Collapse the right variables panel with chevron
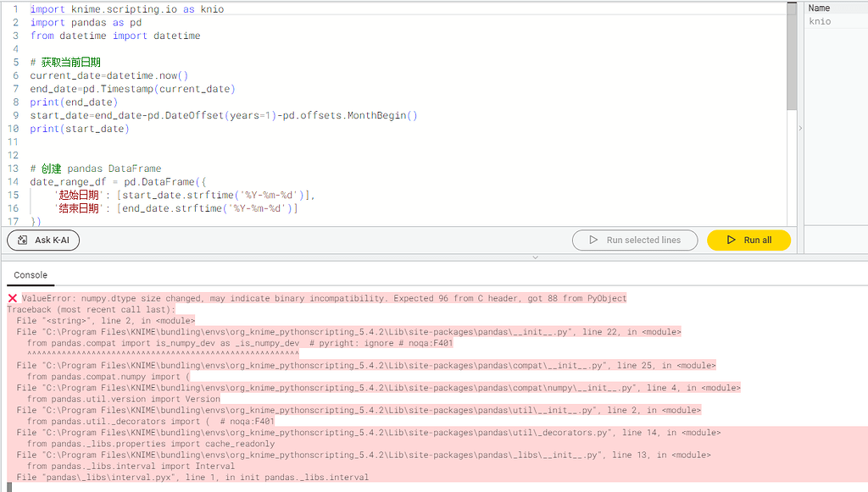This screenshot has height=492, width=868. click(x=800, y=128)
